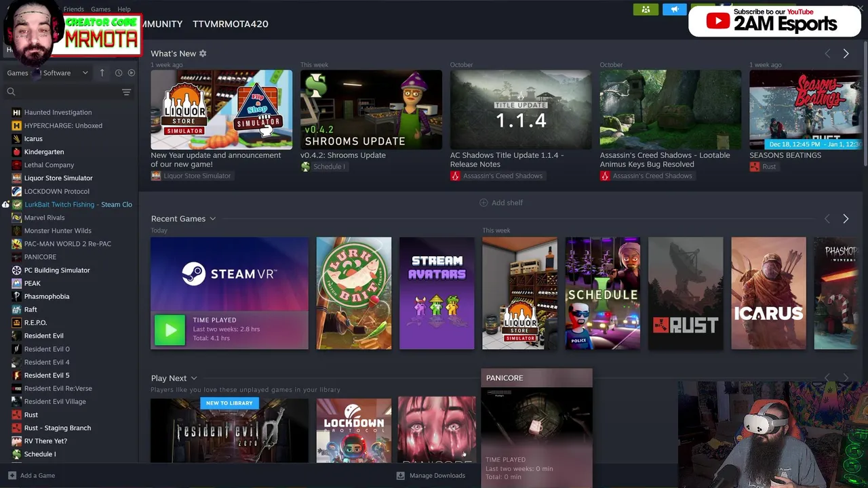The image size is (868, 488).
Task: Click the Add shelf button
Action: (x=501, y=203)
